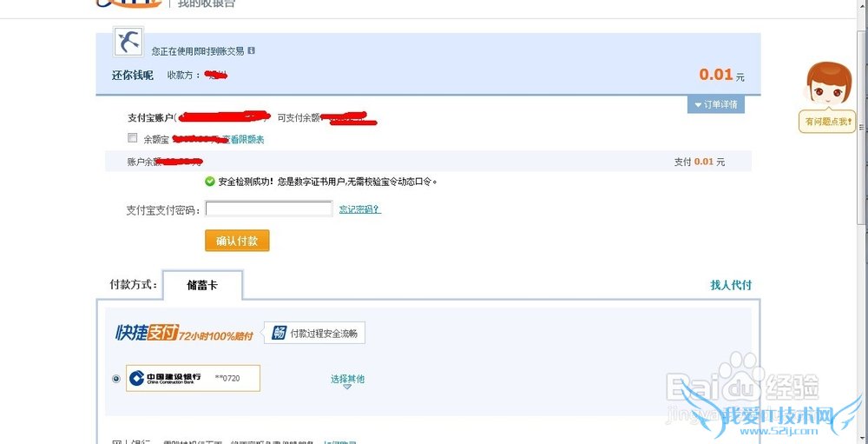Screen dimensions: 868x444
Task: Open the 查看限额表 link
Action: point(243,139)
